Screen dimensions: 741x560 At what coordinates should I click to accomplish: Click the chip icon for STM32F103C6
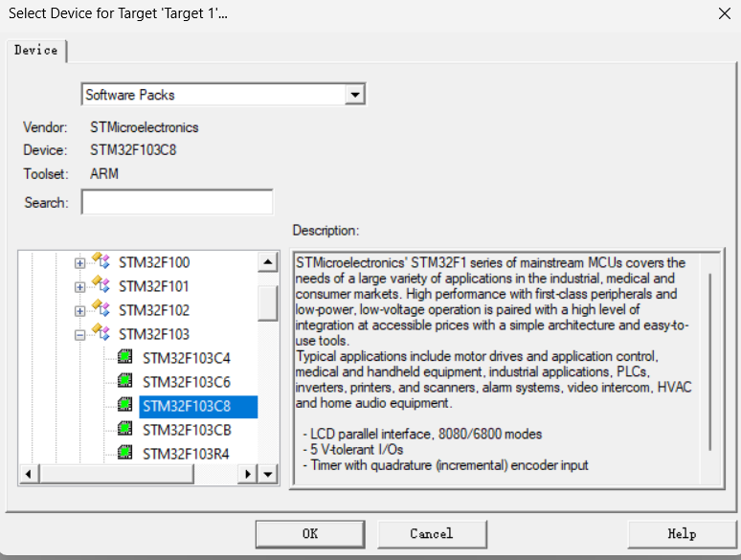pyautogui.click(x=124, y=380)
